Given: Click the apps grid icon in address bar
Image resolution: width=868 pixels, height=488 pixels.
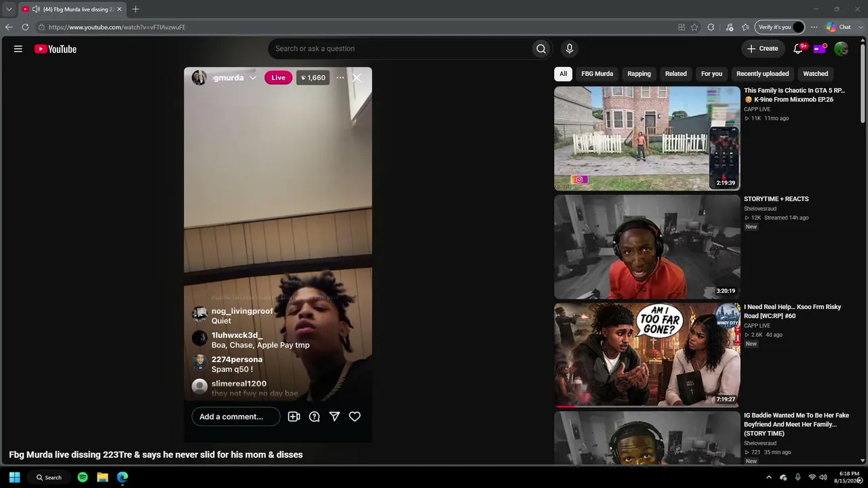Looking at the screenshot, I should pos(682,27).
